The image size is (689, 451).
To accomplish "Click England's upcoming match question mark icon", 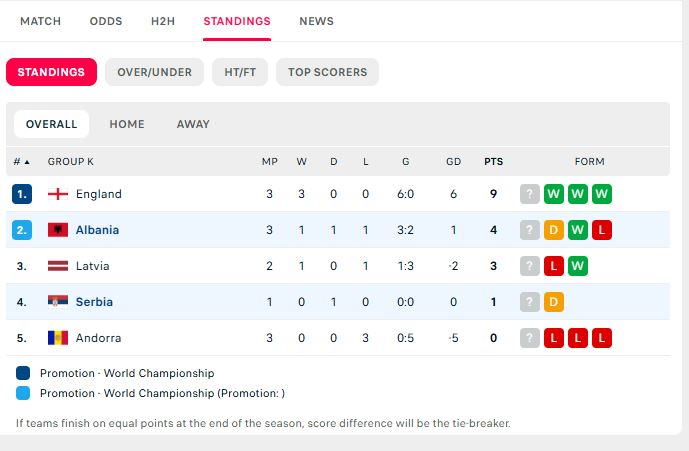I will [x=529, y=194].
